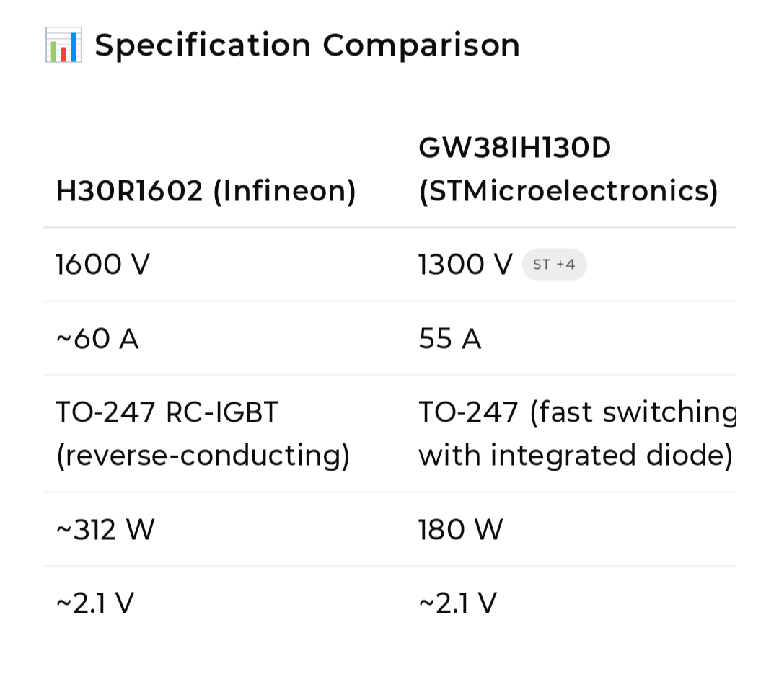
Task: Click the H30R1602 (Infineon) column header
Action: (206, 190)
